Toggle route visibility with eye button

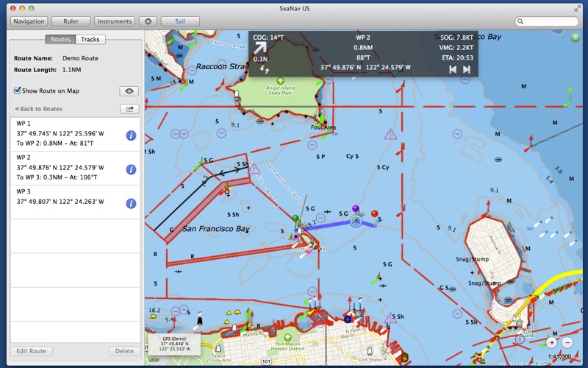pyautogui.click(x=129, y=91)
